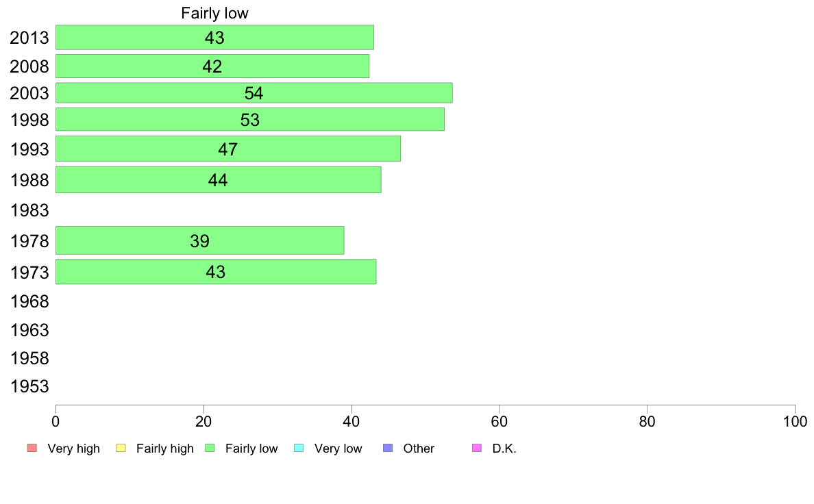Click the Fairly low green legend swatch
The width and height of the screenshot is (814, 504).
pos(210,448)
